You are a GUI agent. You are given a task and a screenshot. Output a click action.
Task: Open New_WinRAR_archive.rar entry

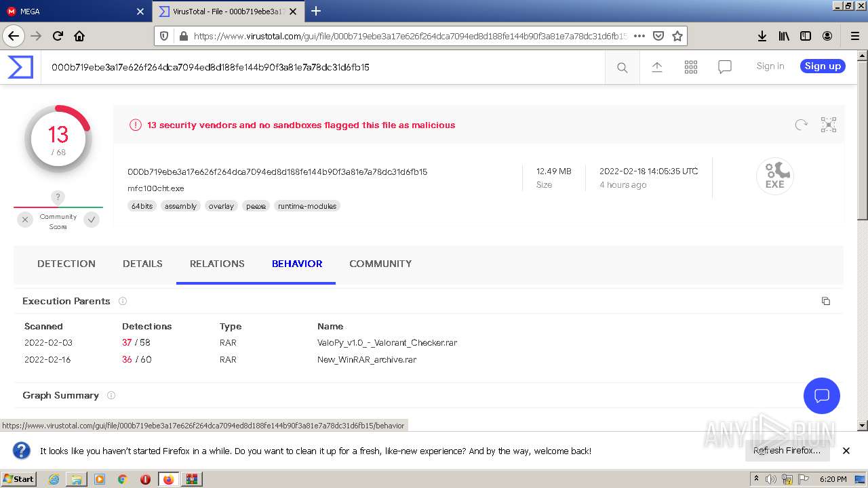click(x=367, y=360)
